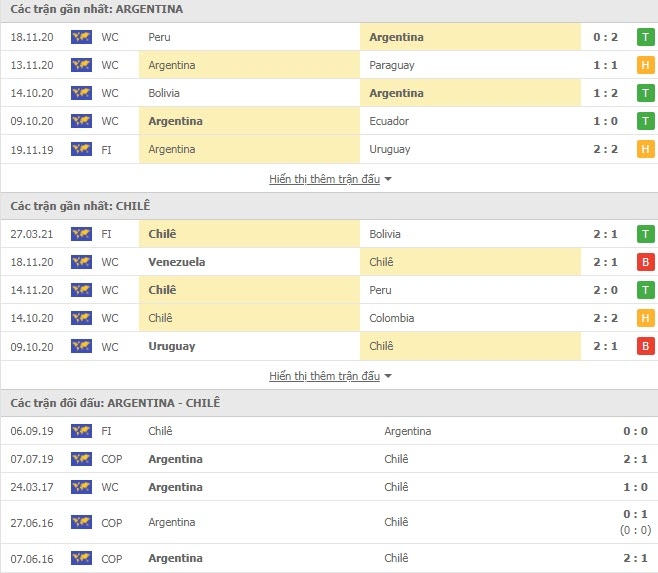Click the orange H badge for Argentina-Paraguay
Image resolution: width=658 pixels, height=573 pixels.
pyautogui.click(x=645, y=65)
